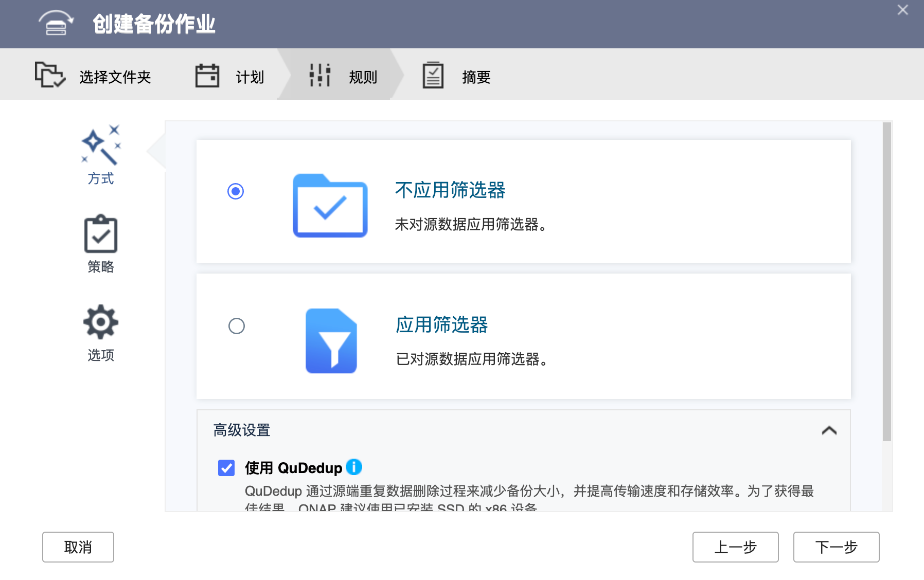Image resolution: width=924 pixels, height=580 pixels.
Task: Open the 策略 policy settings icon
Action: [100, 237]
